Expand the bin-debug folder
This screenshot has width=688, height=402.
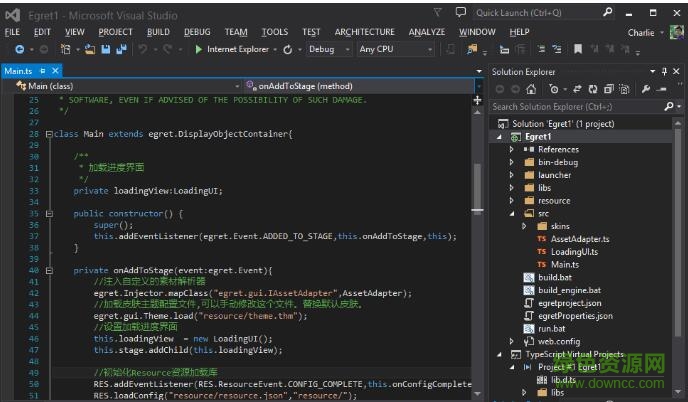coord(511,162)
